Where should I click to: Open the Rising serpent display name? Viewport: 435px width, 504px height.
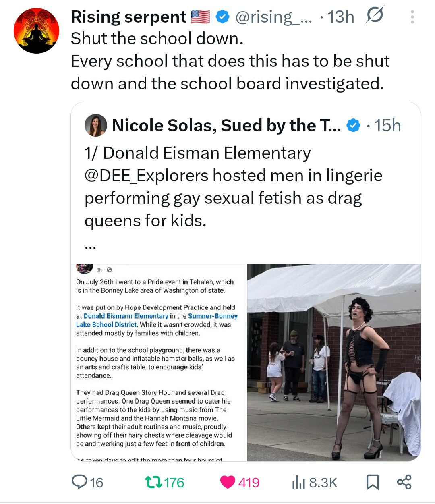(128, 17)
